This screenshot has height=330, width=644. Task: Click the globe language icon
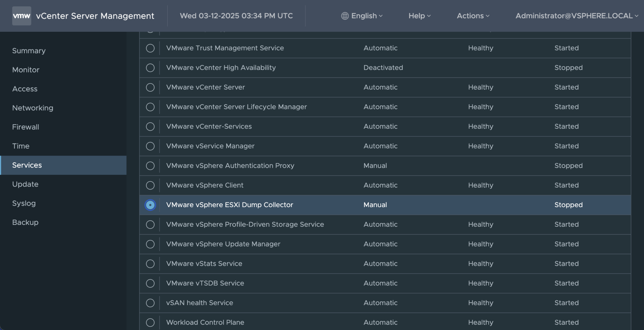(345, 15)
